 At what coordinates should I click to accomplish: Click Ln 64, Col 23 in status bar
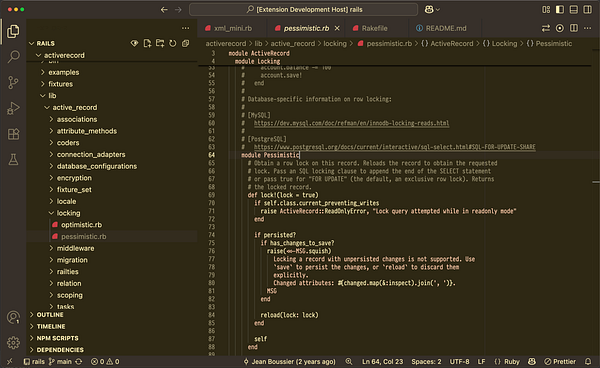click(382, 361)
